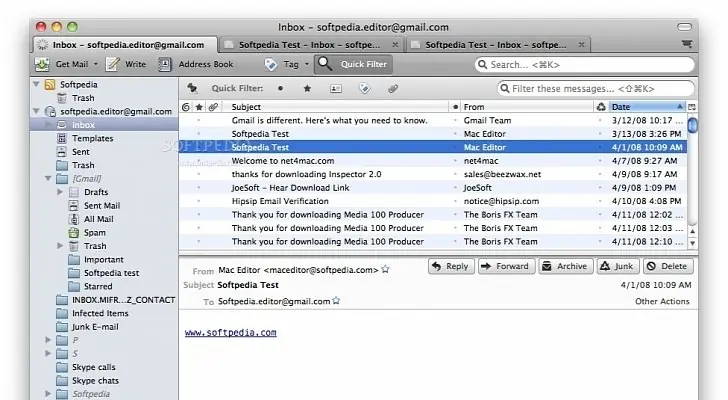The image size is (728, 400).
Task: Sort by read status column header
Action: click(x=455, y=107)
